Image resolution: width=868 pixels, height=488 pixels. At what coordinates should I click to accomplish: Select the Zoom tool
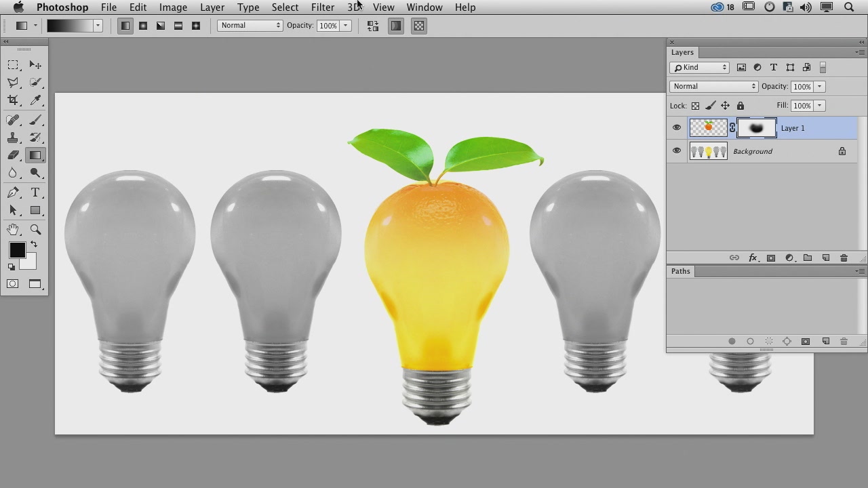click(35, 230)
